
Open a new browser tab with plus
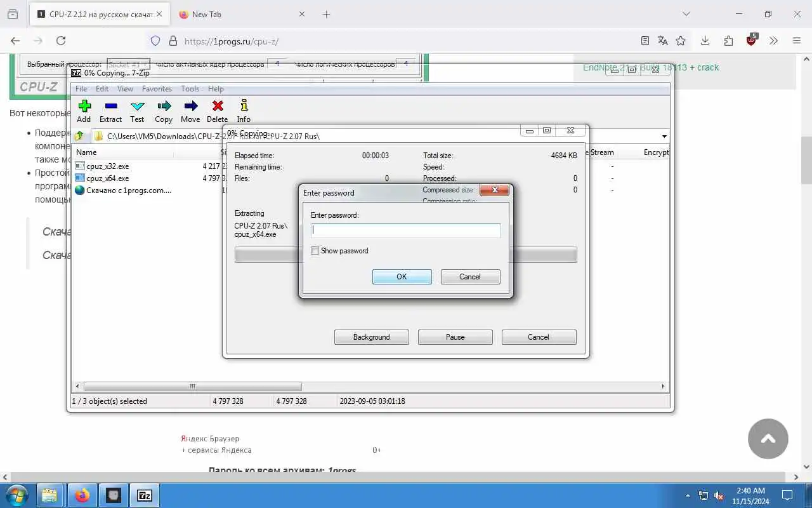326,14
